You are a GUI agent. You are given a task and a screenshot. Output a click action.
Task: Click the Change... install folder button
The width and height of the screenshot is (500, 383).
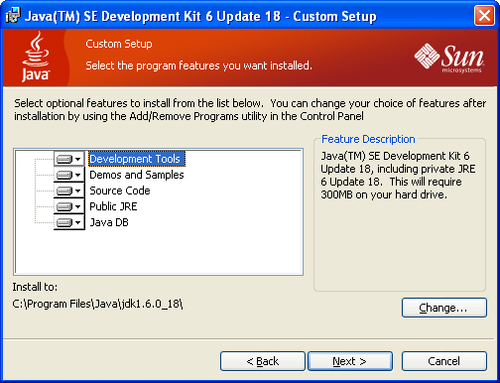(444, 308)
